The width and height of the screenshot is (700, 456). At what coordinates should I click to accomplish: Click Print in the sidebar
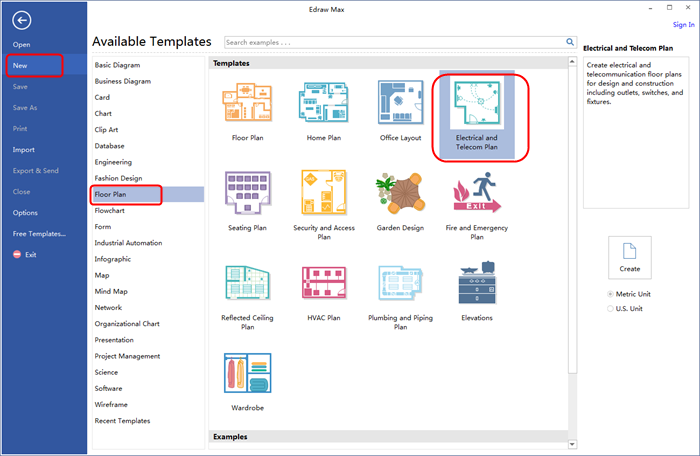click(20, 129)
